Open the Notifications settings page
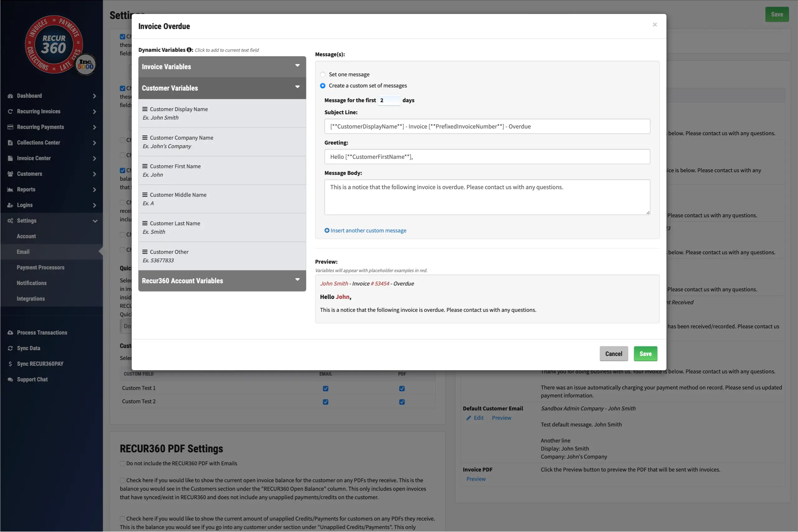This screenshot has height=532, width=798. (x=31, y=283)
